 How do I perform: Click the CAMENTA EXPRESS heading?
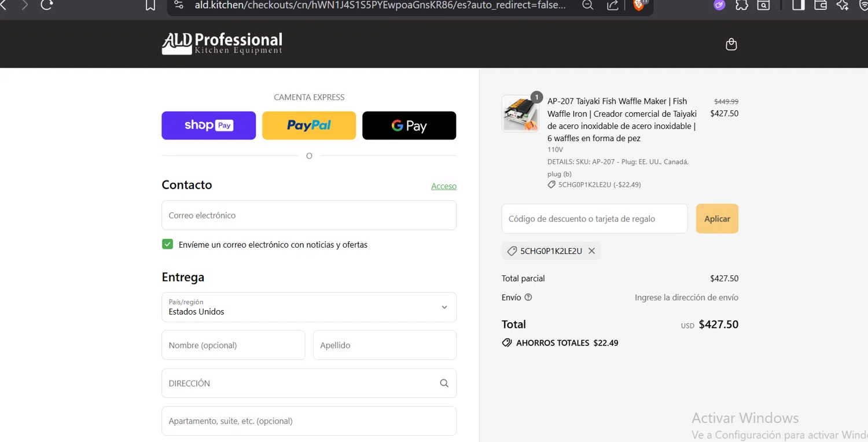(309, 97)
